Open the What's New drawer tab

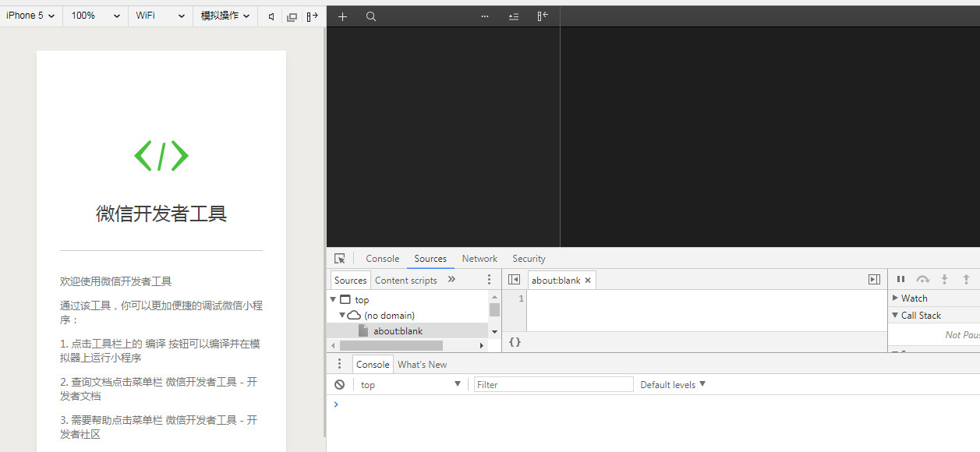tap(423, 365)
